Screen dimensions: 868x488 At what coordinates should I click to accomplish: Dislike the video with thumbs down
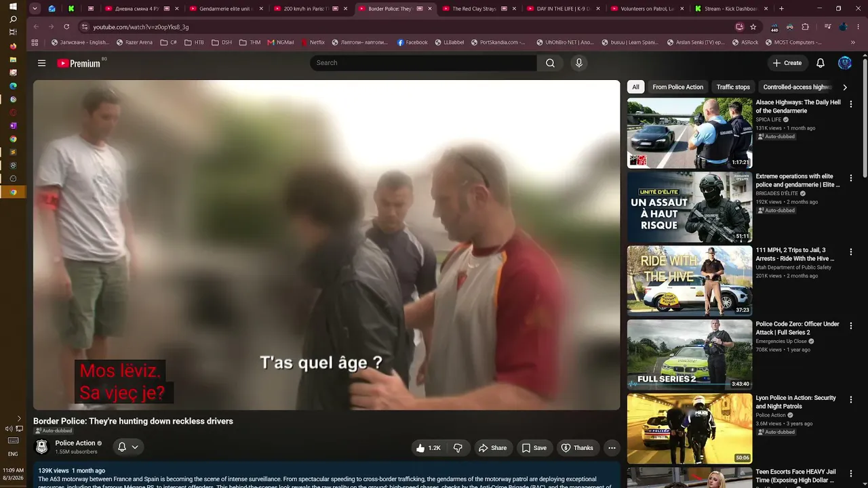[458, 448]
